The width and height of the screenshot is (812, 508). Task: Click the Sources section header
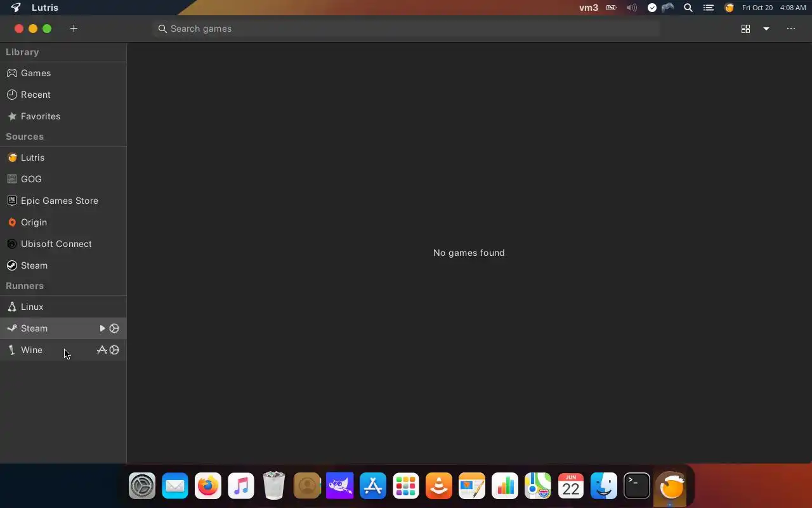(25, 137)
